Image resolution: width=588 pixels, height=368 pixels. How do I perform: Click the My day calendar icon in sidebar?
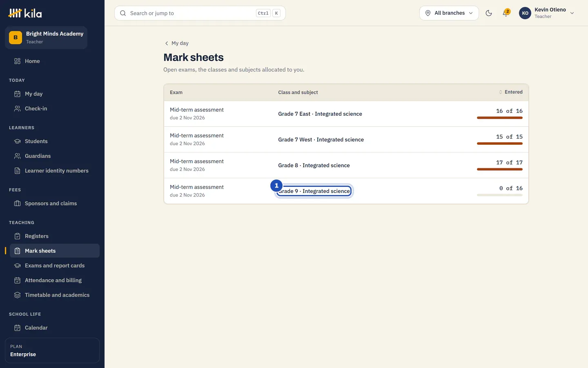click(17, 94)
